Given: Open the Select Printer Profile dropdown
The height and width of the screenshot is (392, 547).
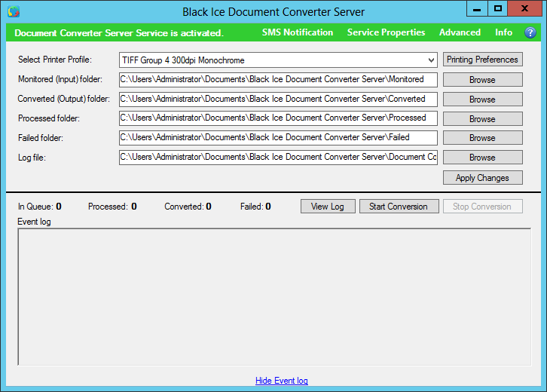Looking at the screenshot, I should click(278, 60).
